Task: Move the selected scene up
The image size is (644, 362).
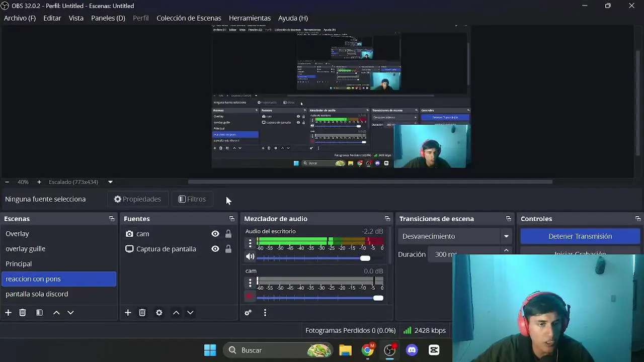Action: [x=56, y=313]
